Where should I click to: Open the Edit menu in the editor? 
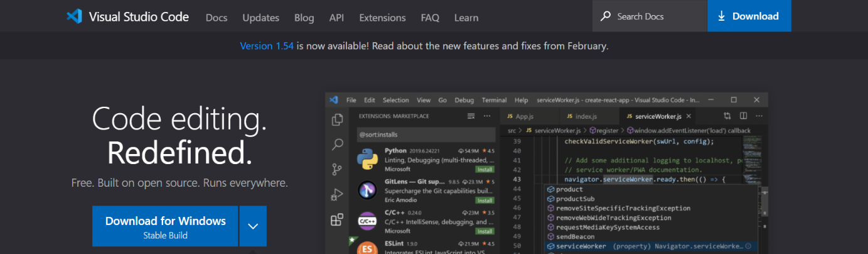tap(370, 100)
